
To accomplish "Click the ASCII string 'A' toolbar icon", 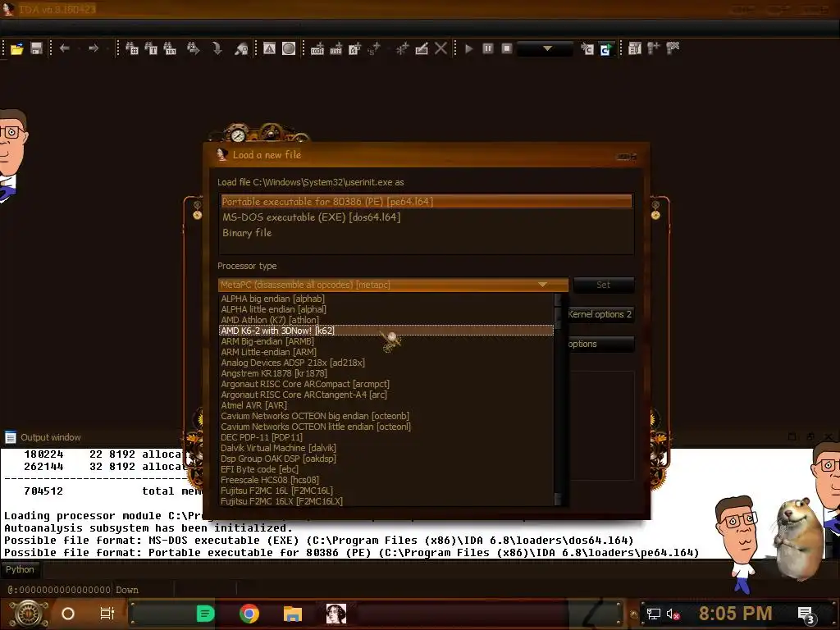I will point(354,48).
